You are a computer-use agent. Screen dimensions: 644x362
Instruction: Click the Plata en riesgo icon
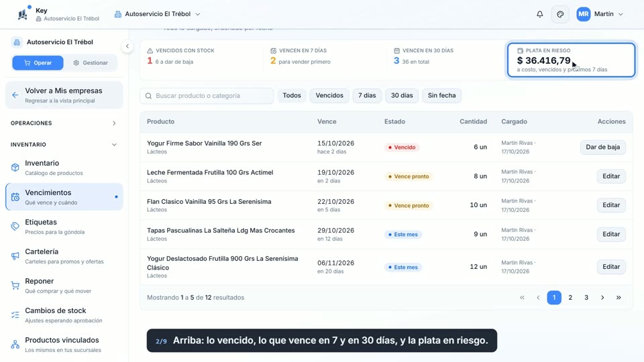pyautogui.click(x=520, y=50)
